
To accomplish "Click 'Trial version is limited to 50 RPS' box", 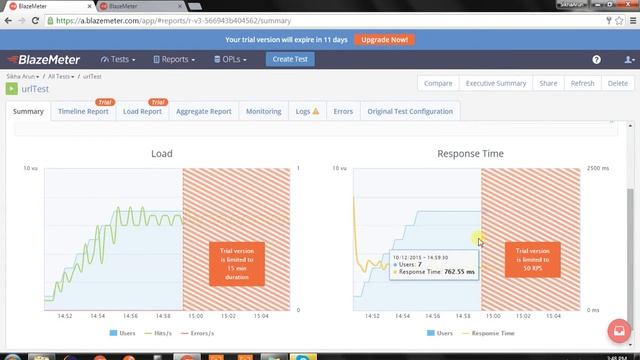I will 533,260.
